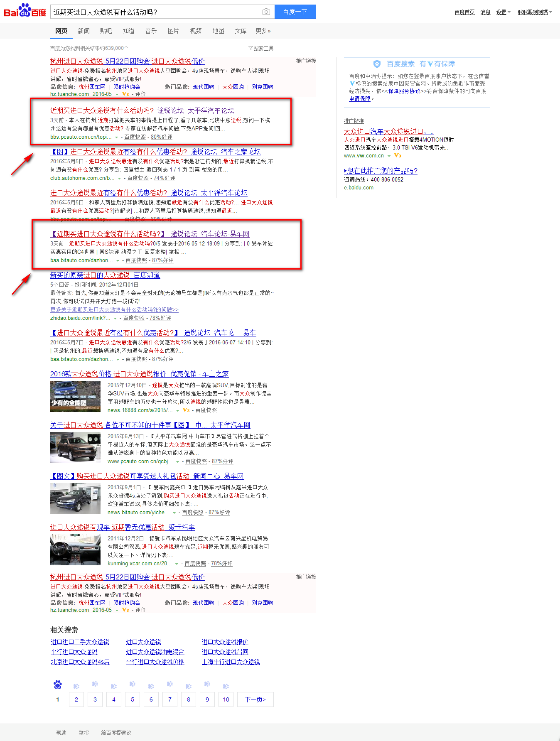The height and width of the screenshot is (741, 560).
Task: Click the Baidu logo
Action: coord(25,10)
